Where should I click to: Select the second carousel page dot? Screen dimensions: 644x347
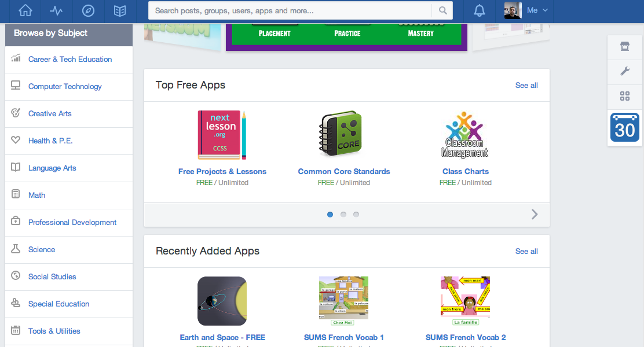point(343,215)
